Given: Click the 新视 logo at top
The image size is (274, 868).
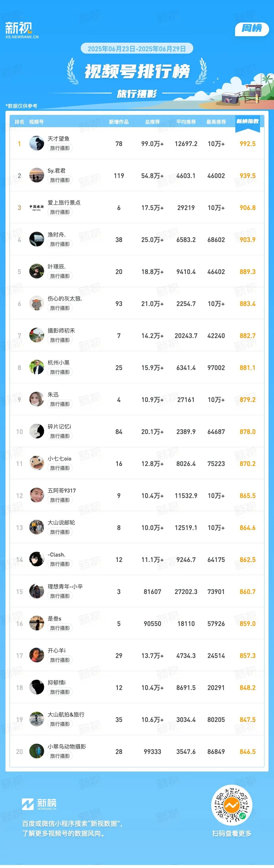Looking at the screenshot, I should click(x=22, y=30).
